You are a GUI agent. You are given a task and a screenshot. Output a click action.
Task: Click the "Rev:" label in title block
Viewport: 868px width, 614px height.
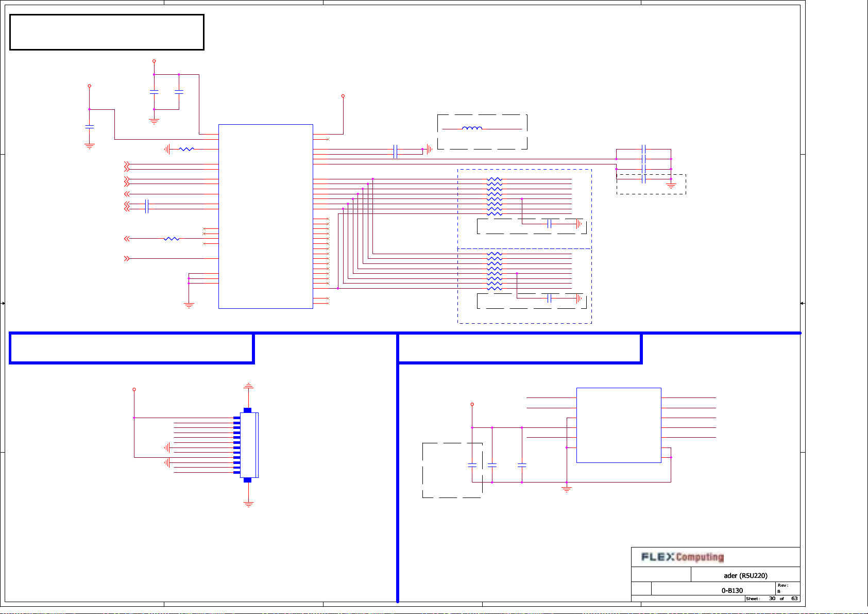point(782,585)
